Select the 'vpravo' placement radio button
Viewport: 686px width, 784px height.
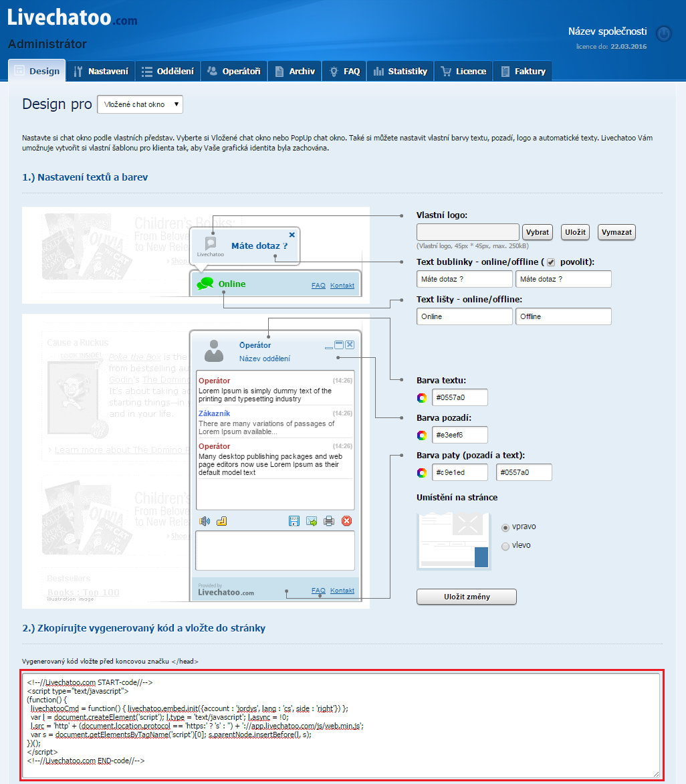pyautogui.click(x=505, y=527)
